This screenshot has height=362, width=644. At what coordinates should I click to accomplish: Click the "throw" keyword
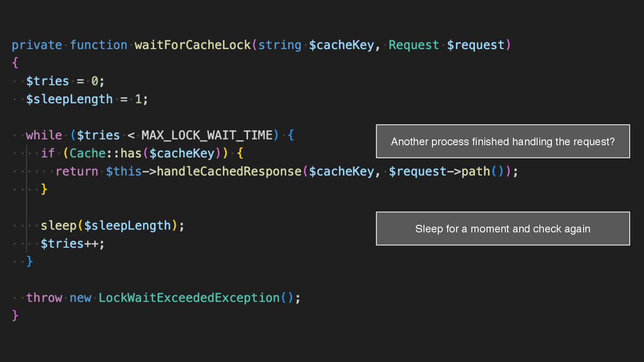click(x=44, y=298)
